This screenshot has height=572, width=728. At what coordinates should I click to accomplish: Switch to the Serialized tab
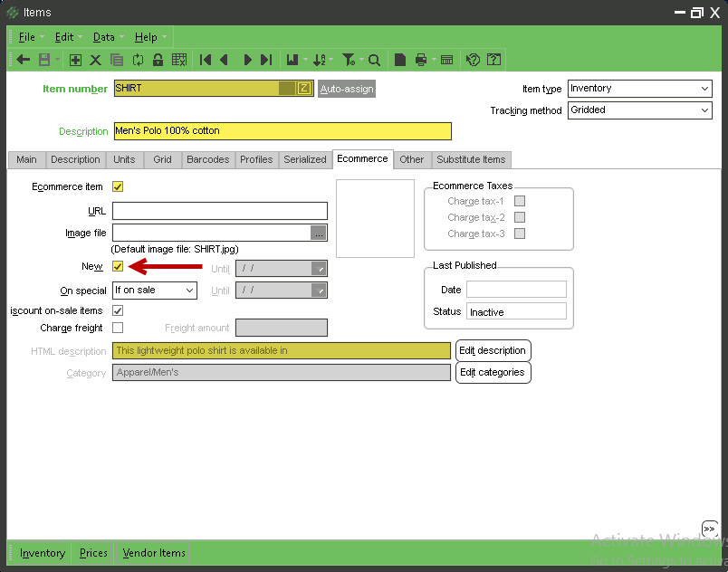click(305, 159)
